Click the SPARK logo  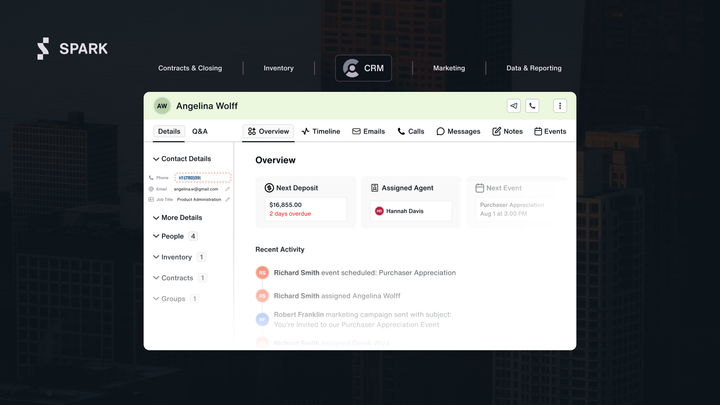(x=72, y=49)
